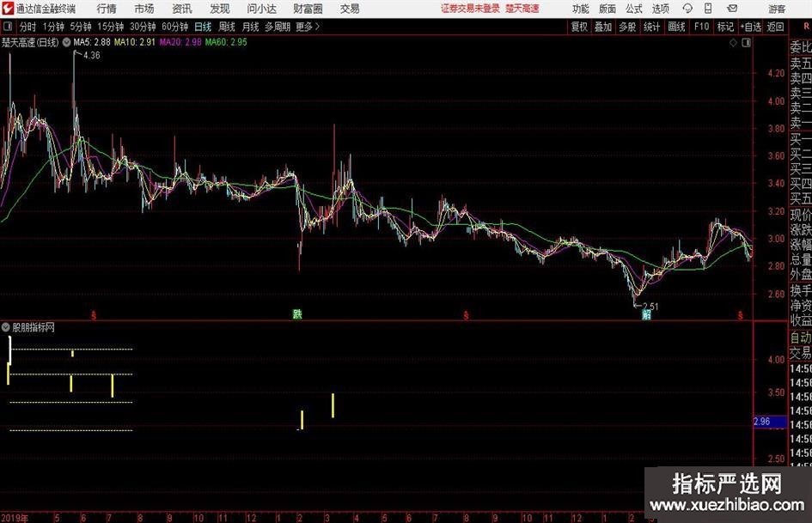The height and width of the screenshot is (523, 812).
Task: Open the 公式 menu
Action: point(634,9)
